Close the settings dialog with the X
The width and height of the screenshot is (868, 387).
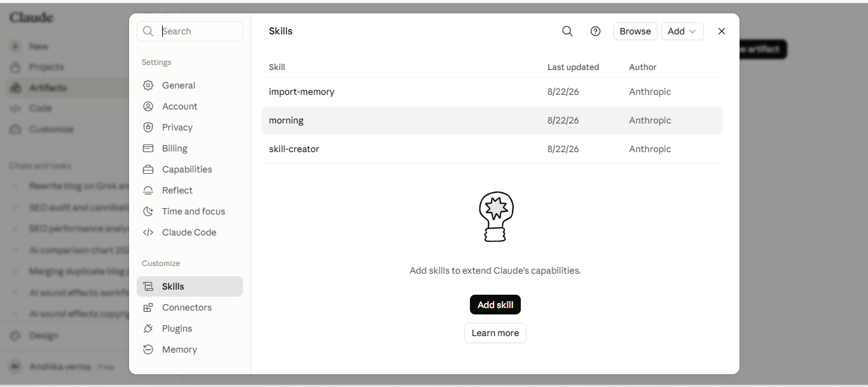(722, 31)
